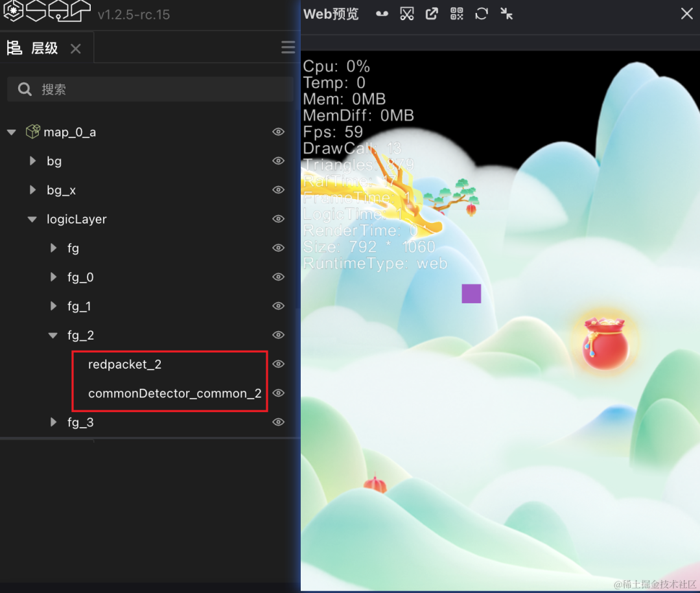Click the Web预览 panel title
This screenshot has width=700, height=593.
[x=331, y=14]
